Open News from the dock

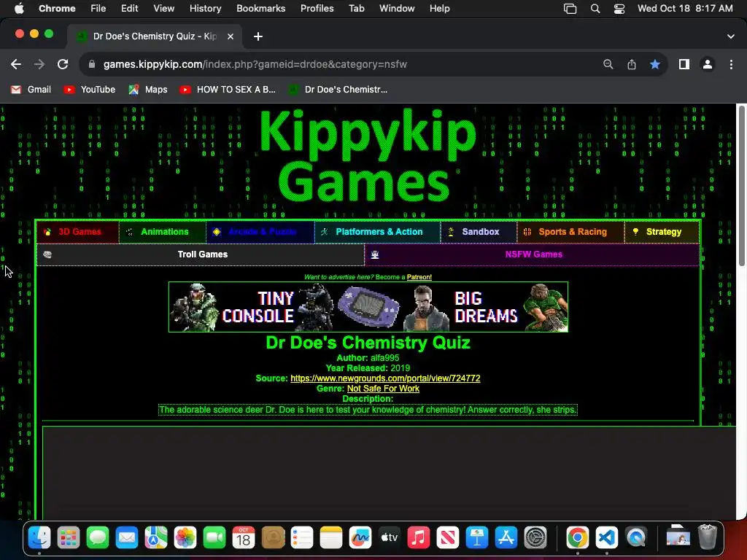click(448, 538)
